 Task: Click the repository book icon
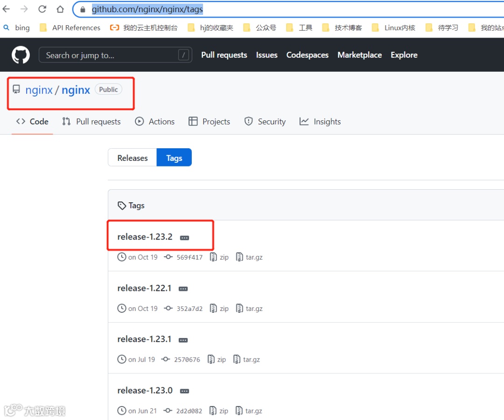click(16, 89)
